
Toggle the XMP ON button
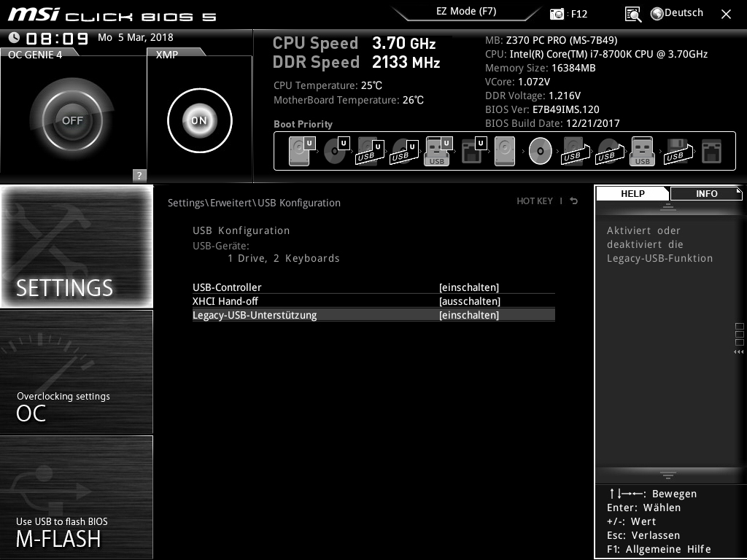pos(200,120)
